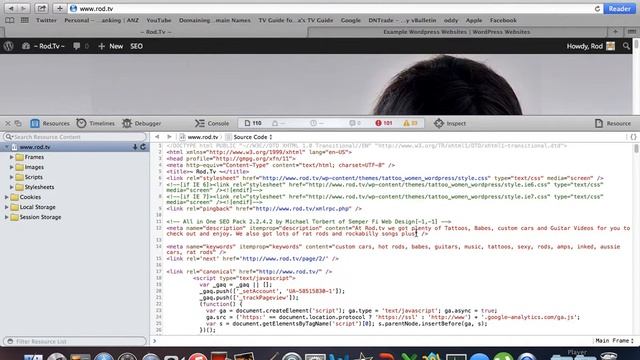Open bookmarks book icon

(x=10, y=20)
